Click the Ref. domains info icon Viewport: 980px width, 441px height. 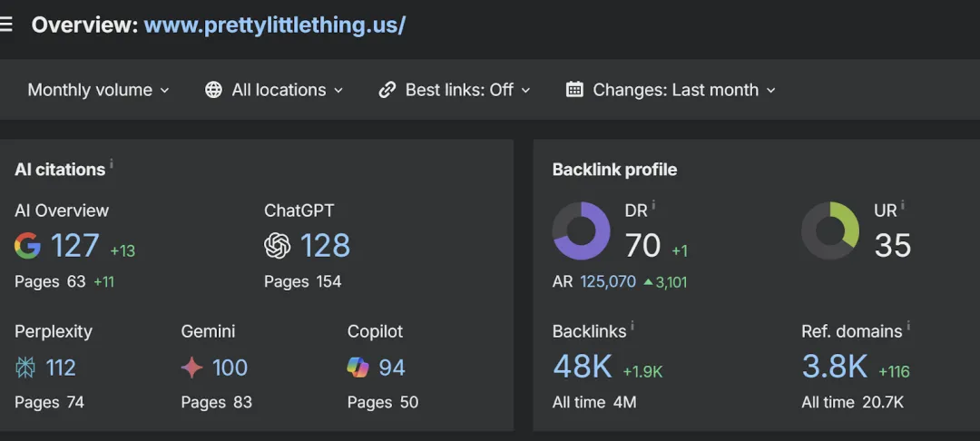tap(908, 327)
